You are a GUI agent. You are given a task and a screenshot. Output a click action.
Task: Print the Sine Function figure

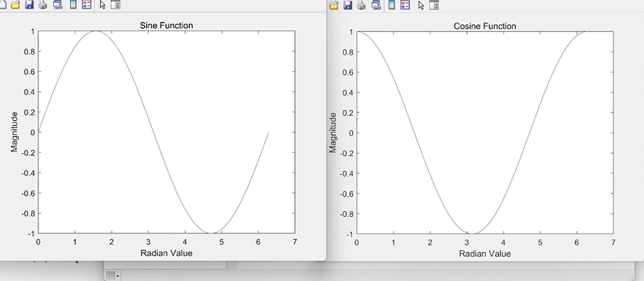(x=42, y=5)
